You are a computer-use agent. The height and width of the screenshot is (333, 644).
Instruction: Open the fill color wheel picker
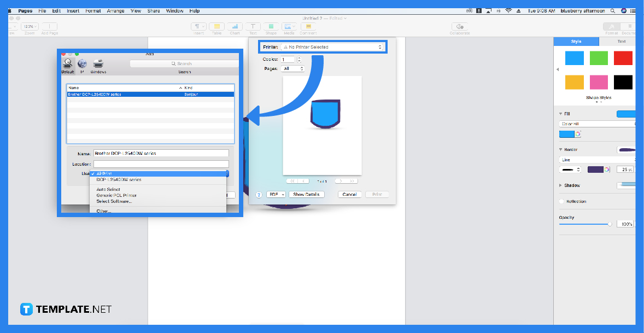pyautogui.click(x=578, y=134)
